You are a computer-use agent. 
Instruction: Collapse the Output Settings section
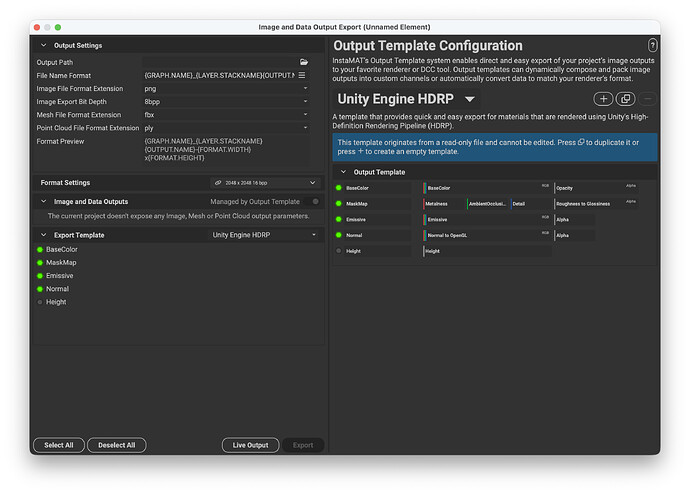coord(43,45)
